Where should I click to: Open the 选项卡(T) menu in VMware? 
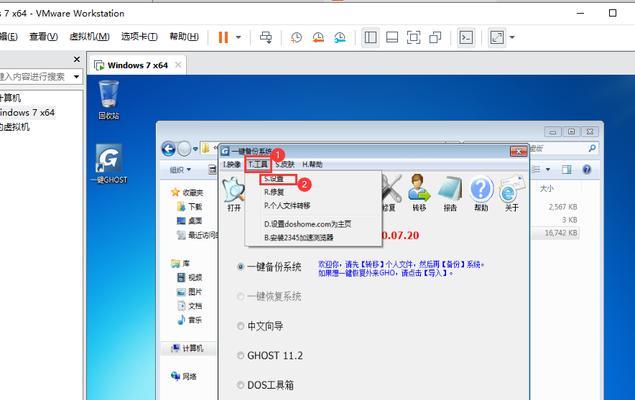139,36
